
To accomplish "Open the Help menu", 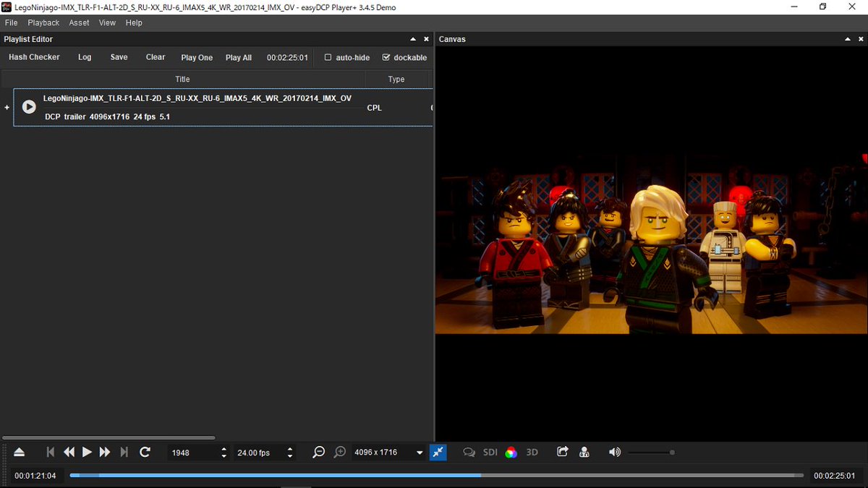I will pyautogui.click(x=134, y=22).
